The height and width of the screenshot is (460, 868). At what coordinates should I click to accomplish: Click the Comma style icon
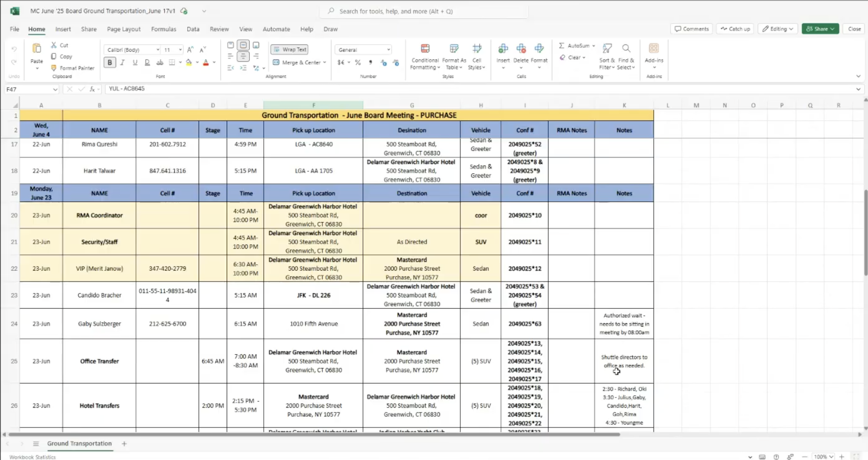[370, 62]
